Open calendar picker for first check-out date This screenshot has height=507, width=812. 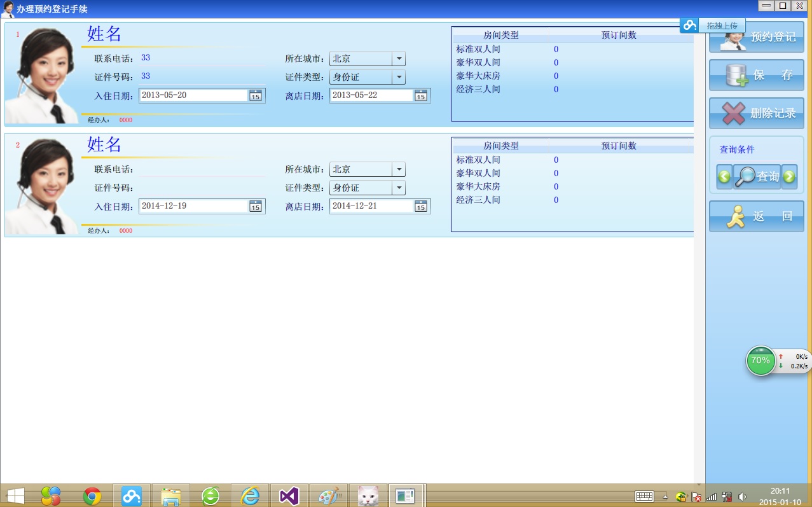point(420,96)
